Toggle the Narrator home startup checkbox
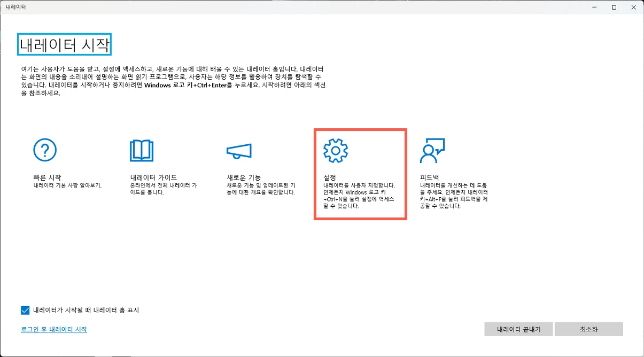 [24, 309]
